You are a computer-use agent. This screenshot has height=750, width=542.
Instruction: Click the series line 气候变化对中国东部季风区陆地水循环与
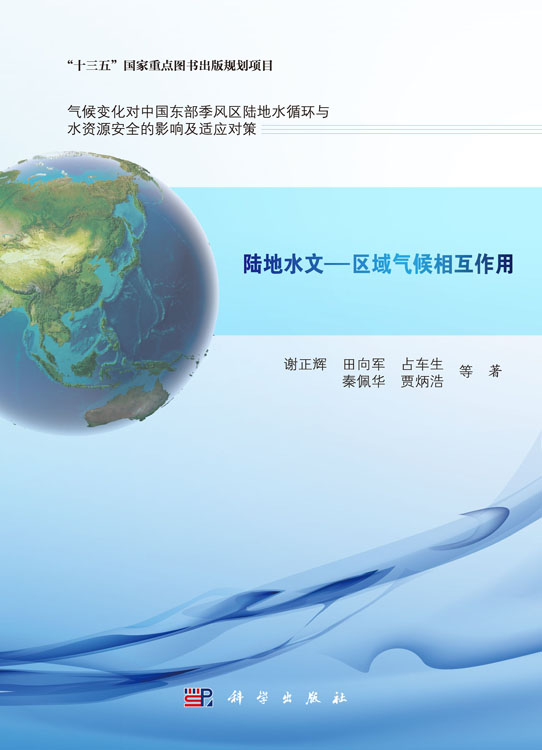tap(198, 111)
